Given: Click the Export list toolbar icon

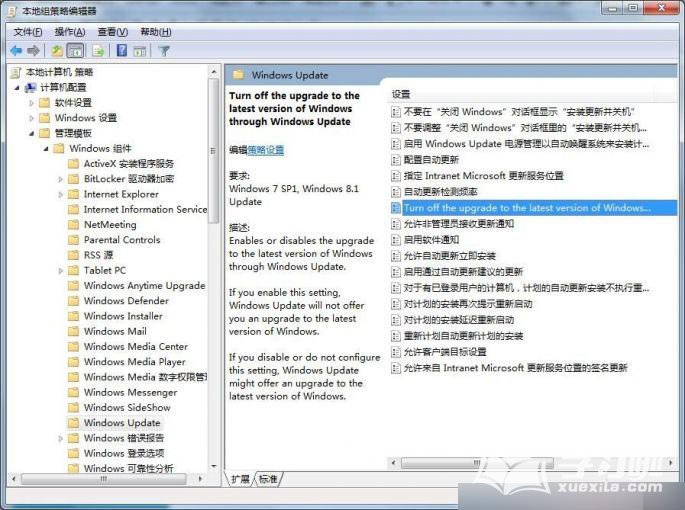Looking at the screenshot, I should click(99, 50).
